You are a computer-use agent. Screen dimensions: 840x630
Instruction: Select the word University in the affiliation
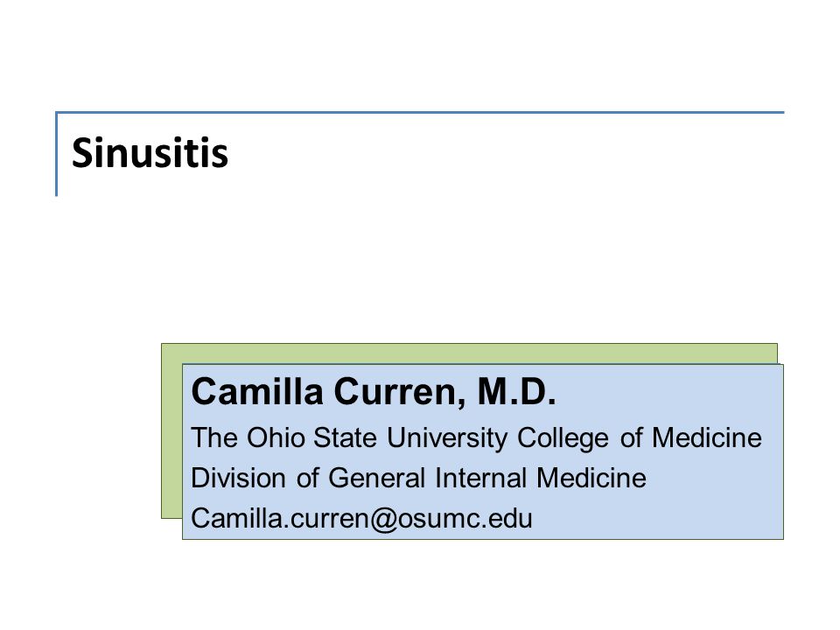click(x=447, y=438)
